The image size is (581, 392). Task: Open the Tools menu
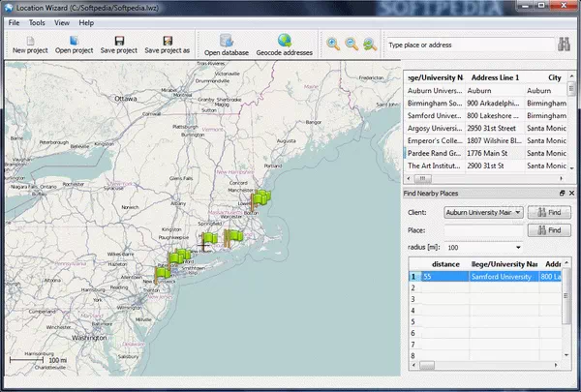37,21
